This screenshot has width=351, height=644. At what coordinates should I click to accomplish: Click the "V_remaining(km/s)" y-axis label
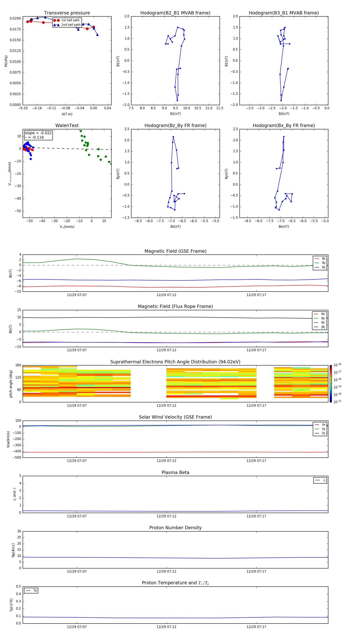[10, 173]
